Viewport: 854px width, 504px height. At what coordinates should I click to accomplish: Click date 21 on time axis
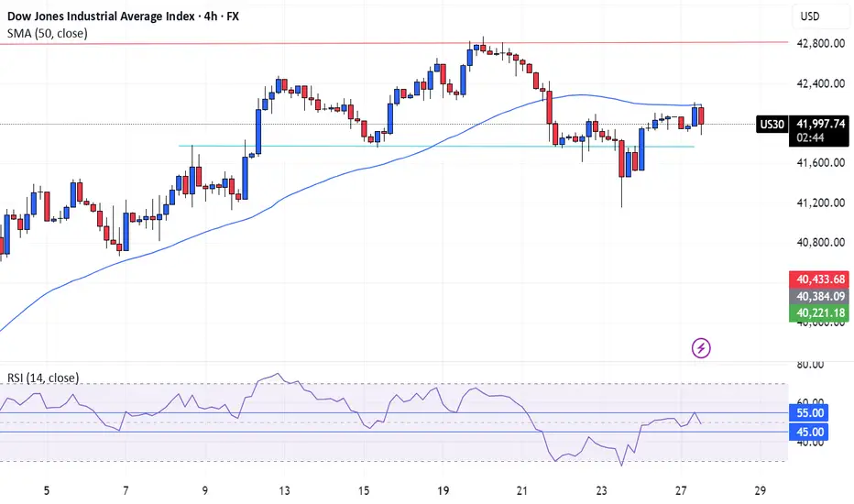521,490
